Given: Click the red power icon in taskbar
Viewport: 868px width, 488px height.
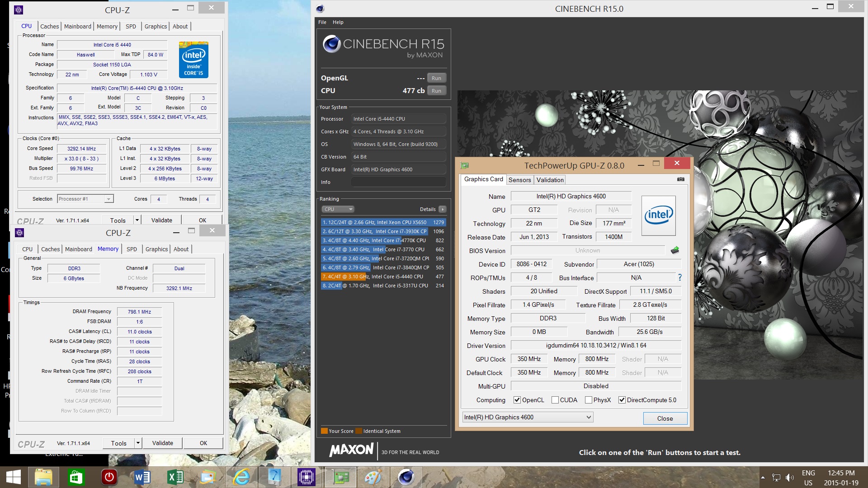Looking at the screenshot, I should pyautogui.click(x=109, y=477).
